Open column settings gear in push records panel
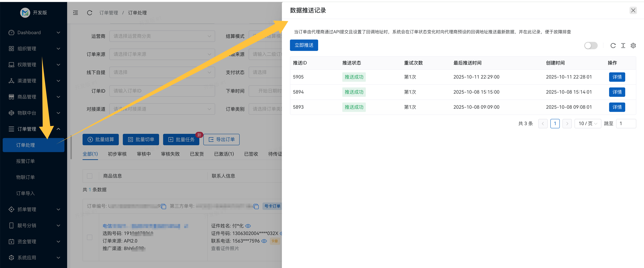Screen dimensions: 644x268 633,46
